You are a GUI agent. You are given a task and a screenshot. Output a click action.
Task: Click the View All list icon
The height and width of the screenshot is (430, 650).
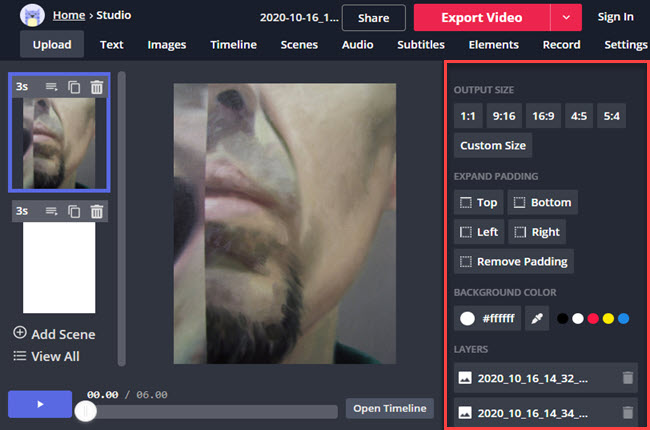[x=19, y=356]
